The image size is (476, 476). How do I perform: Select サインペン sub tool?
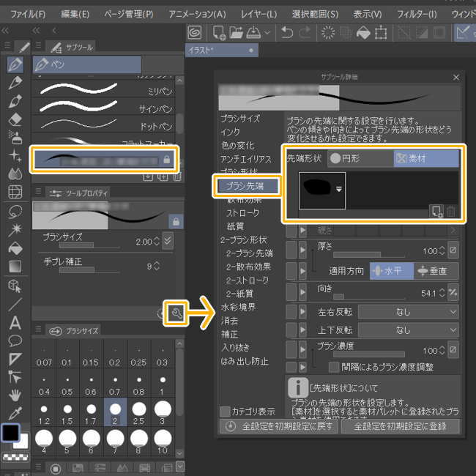pyautogui.click(x=103, y=106)
